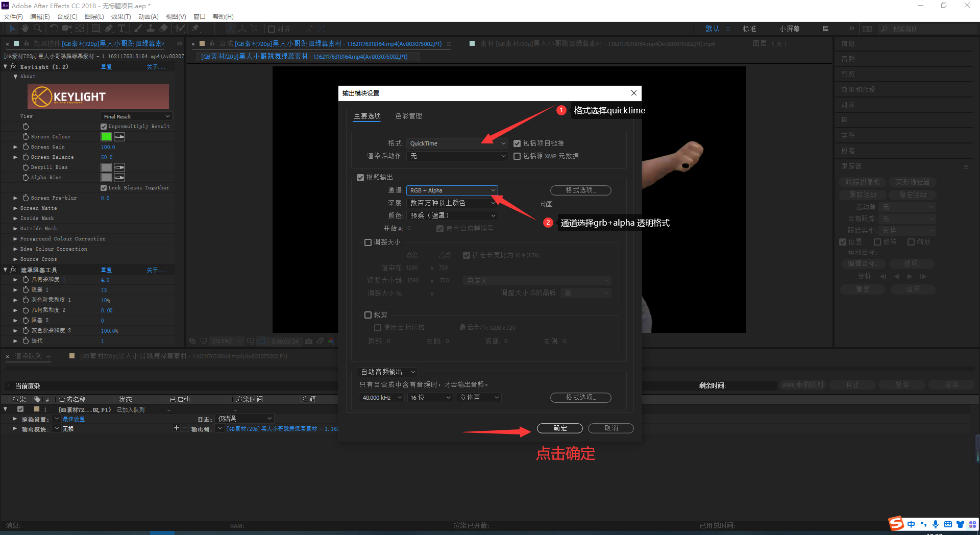Select the Pen tool in the toolbar
This screenshot has width=980, height=535.
tap(109, 29)
